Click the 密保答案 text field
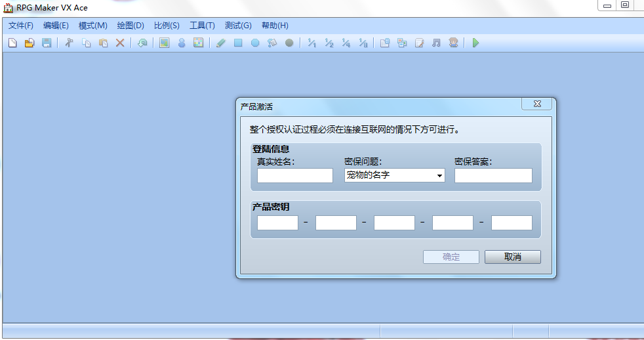This screenshot has height=340, width=644. [x=493, y=175]
